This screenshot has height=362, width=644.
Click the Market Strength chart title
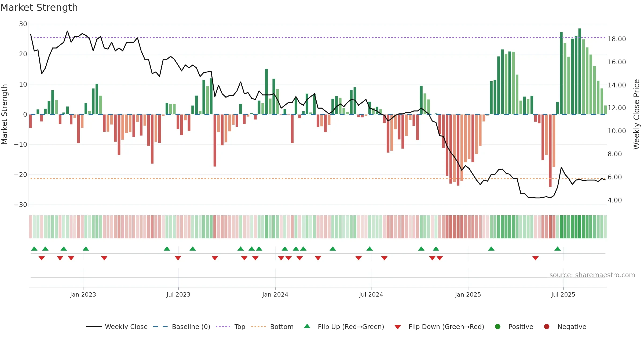pyautogui.click(x=39, y=8)
